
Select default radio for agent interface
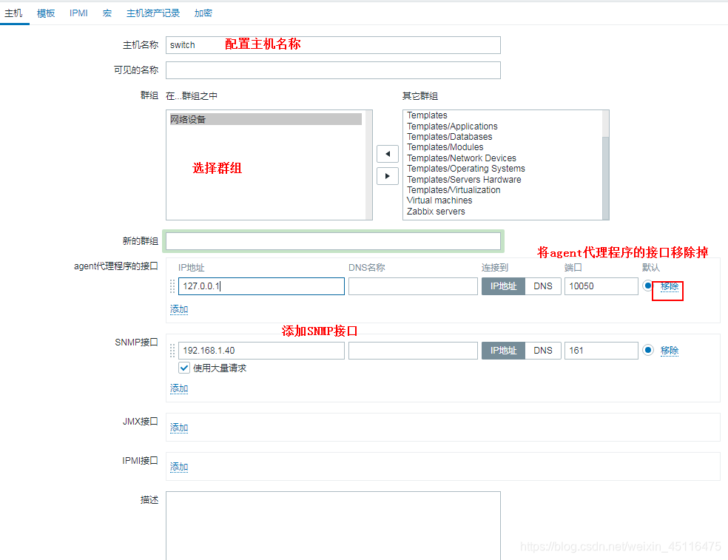pos(647,286)
